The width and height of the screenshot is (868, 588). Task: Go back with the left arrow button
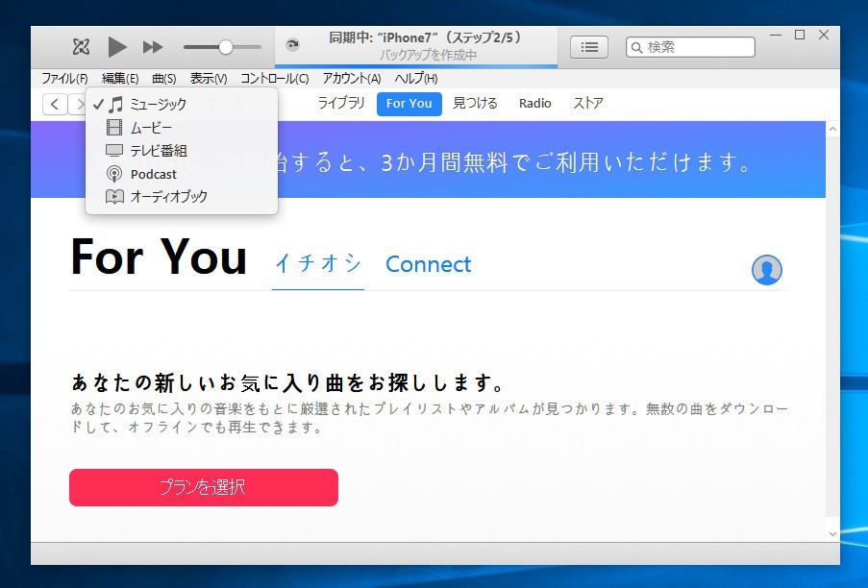pos(55,104)
